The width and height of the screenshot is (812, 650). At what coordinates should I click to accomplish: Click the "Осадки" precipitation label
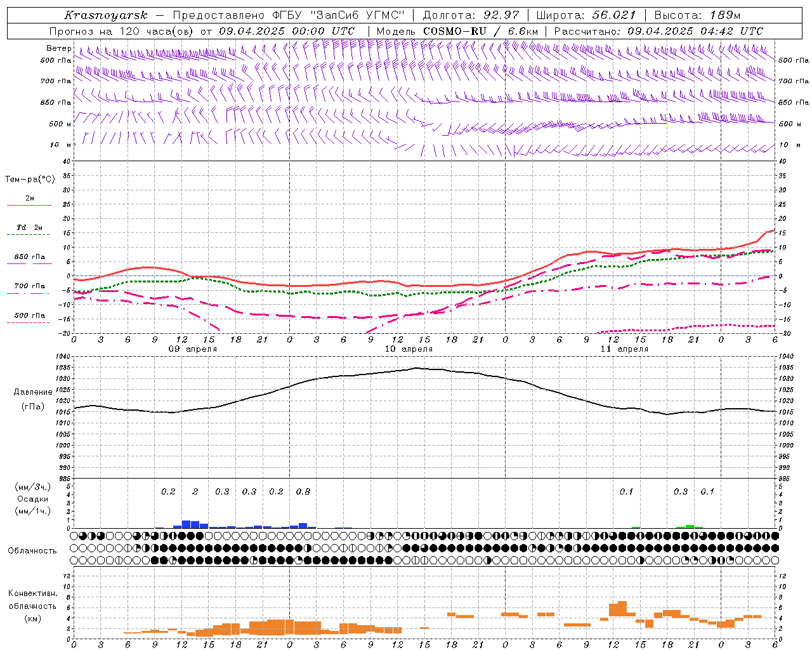[33, 499]
